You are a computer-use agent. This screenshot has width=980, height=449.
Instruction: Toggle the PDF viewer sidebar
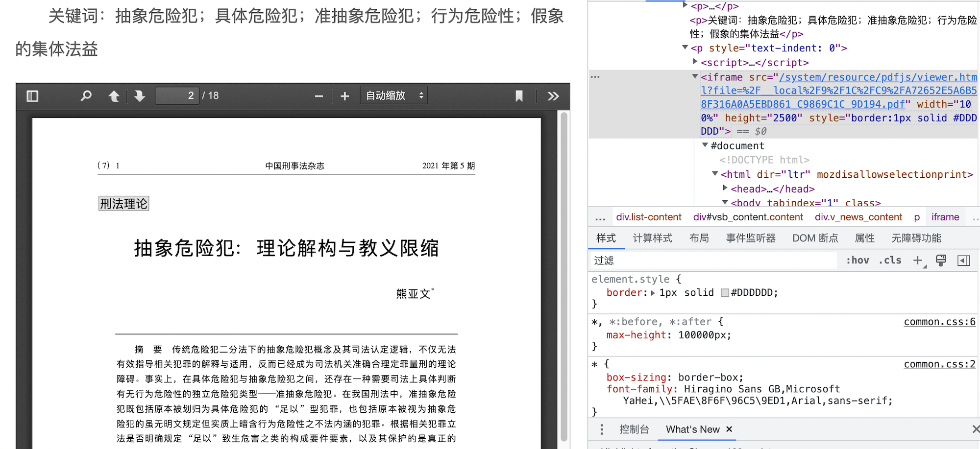coord(32,96)
